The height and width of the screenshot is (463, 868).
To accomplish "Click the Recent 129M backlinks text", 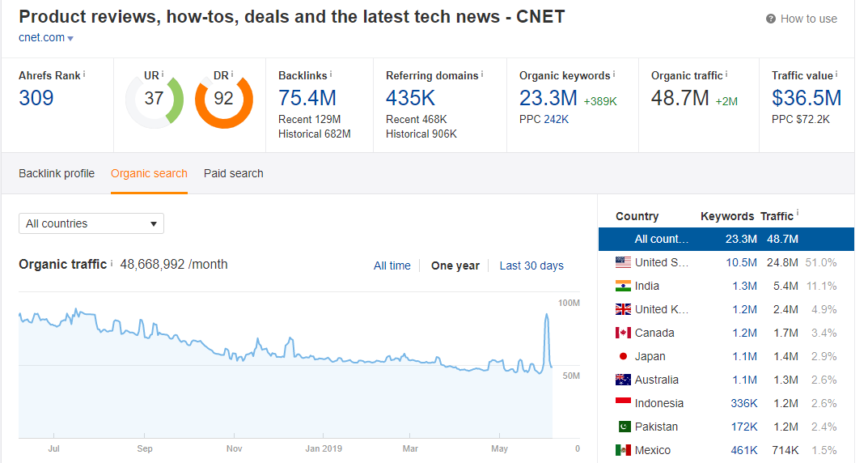I will coord(310,119).
